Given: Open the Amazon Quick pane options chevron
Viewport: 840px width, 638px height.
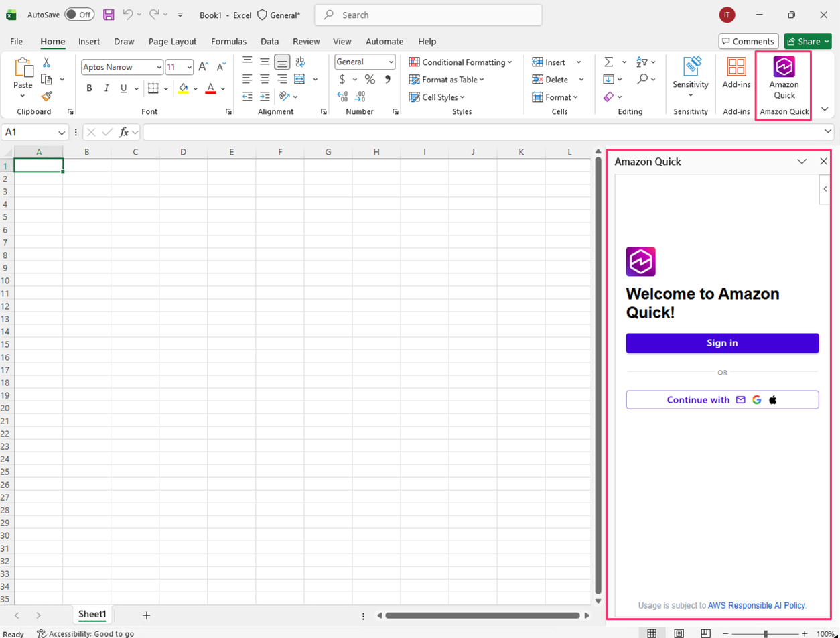Looking at the screenshot, I should coord(802,162).
